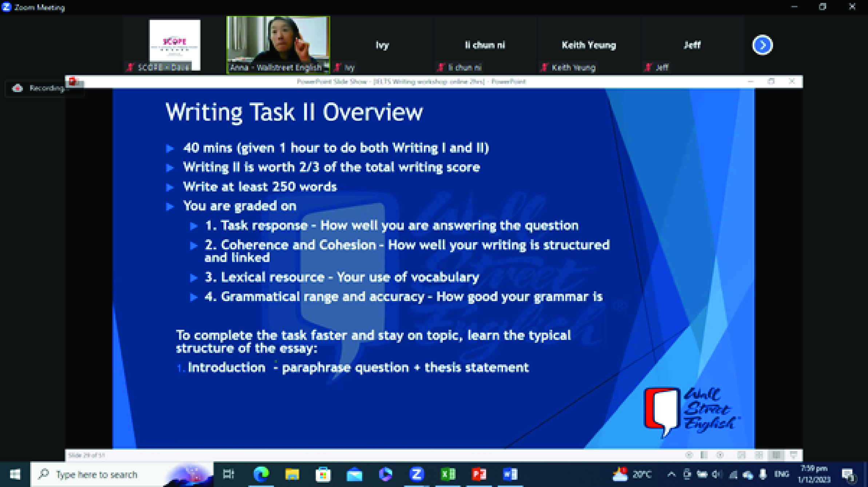868x487 pixels.
Task: Open the notification center icon
Action: (x=848, y=474)
